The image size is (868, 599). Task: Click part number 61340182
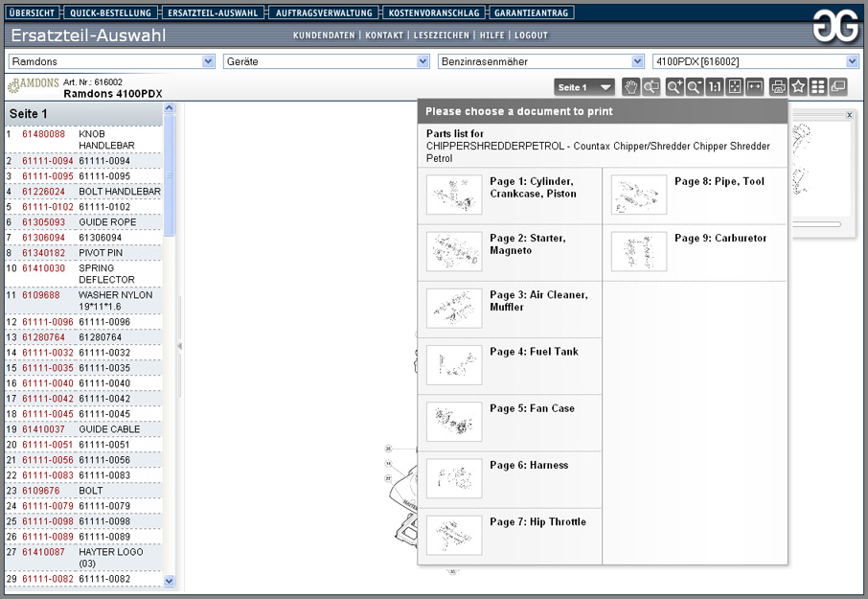pos(44,253)
